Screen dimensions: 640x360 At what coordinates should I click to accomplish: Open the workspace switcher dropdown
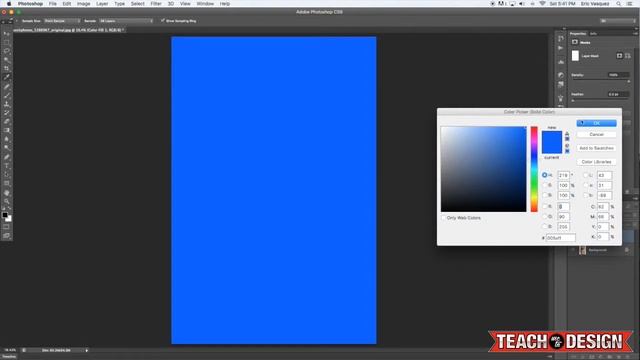point(618,21)
